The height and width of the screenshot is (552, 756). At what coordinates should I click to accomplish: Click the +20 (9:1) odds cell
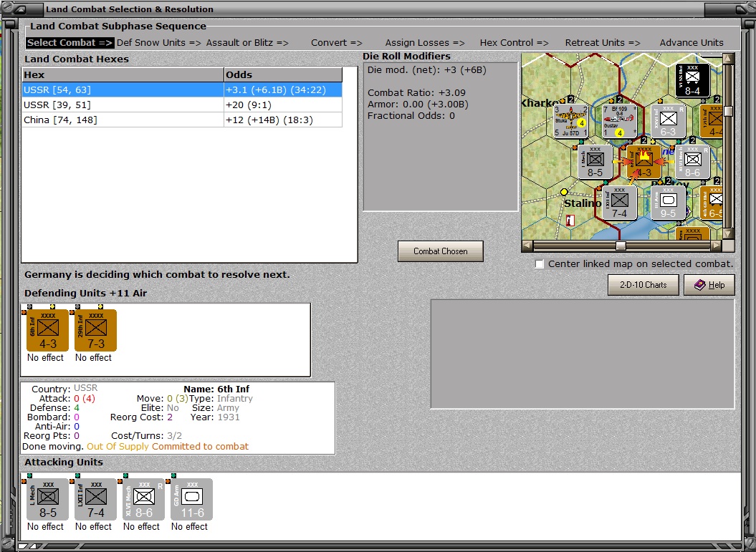tap(283, 105)
